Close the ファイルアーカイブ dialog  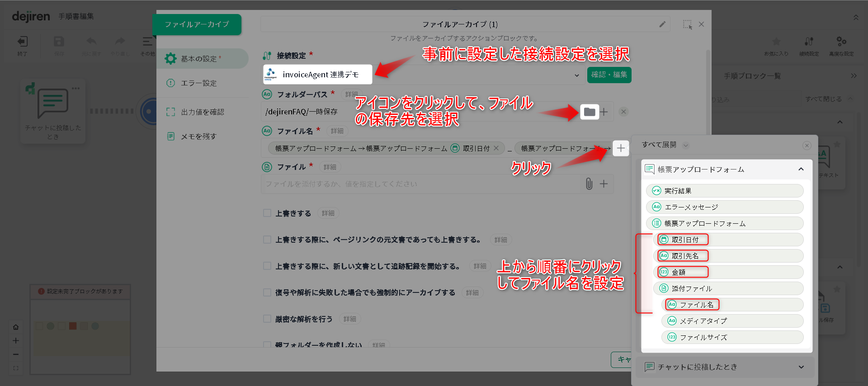click(701, 24)
